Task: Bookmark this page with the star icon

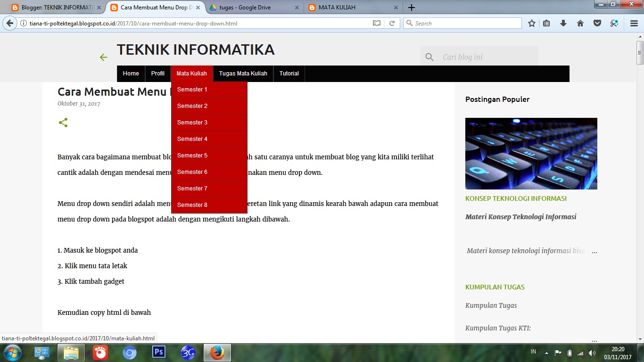Action: (x=531, y=23)
